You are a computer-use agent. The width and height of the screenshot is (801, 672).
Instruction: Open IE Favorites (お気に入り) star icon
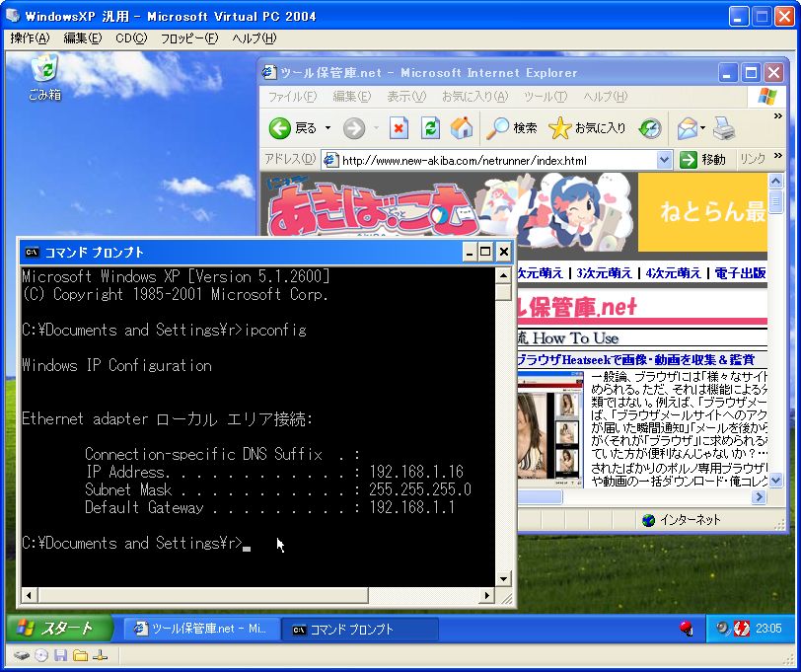point(559,128)
